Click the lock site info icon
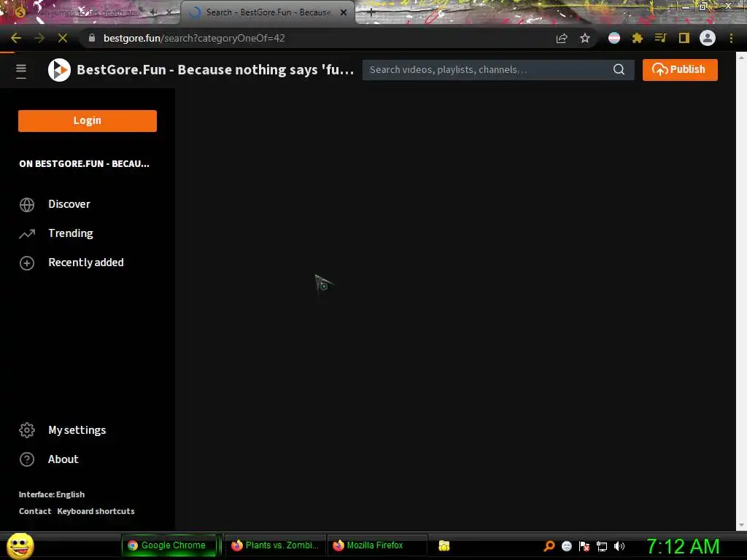 (92, 38)
